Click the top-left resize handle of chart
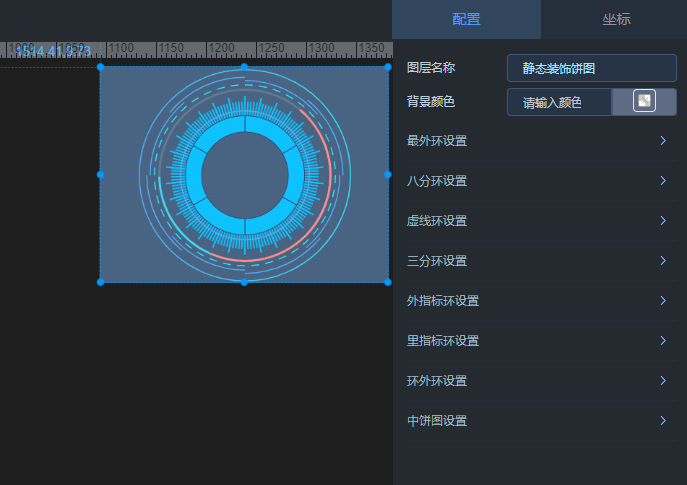The width and height of the screenshot is (687, 485). 100,67
